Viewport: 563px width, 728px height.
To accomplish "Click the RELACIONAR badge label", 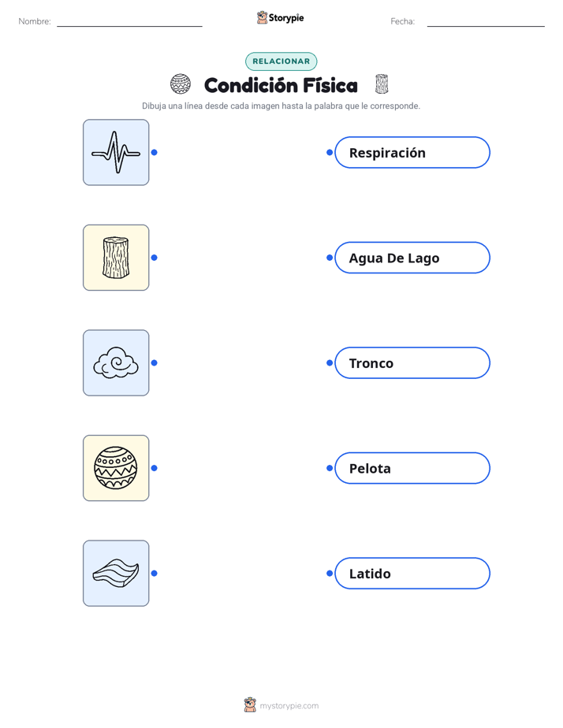I will pyautogui.click(x=281, y=61).
